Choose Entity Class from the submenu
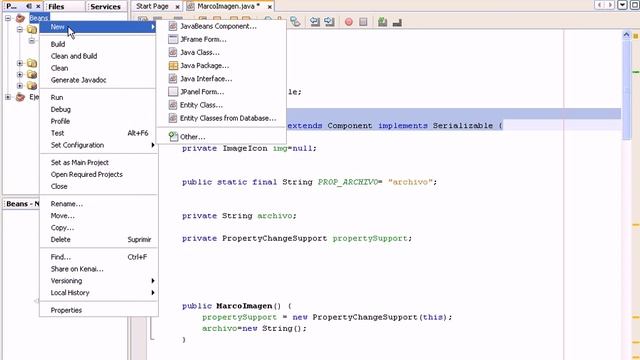The height and width of the screenshot is (360, 640). tap(221, 105)
